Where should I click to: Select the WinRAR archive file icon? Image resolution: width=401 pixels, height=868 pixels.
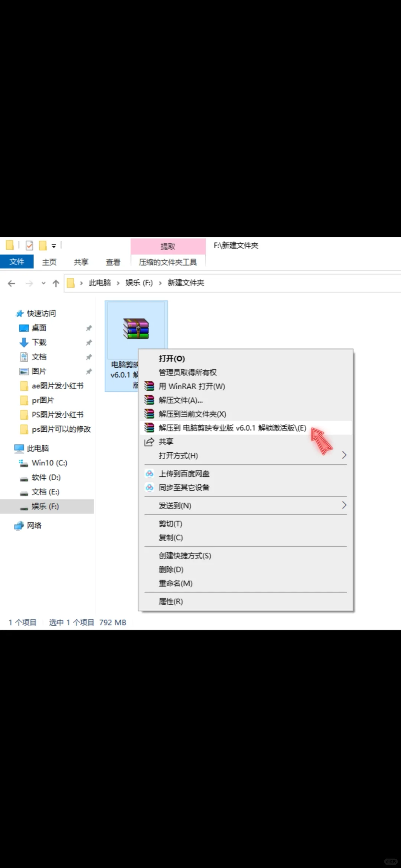[x=136, y=329]
